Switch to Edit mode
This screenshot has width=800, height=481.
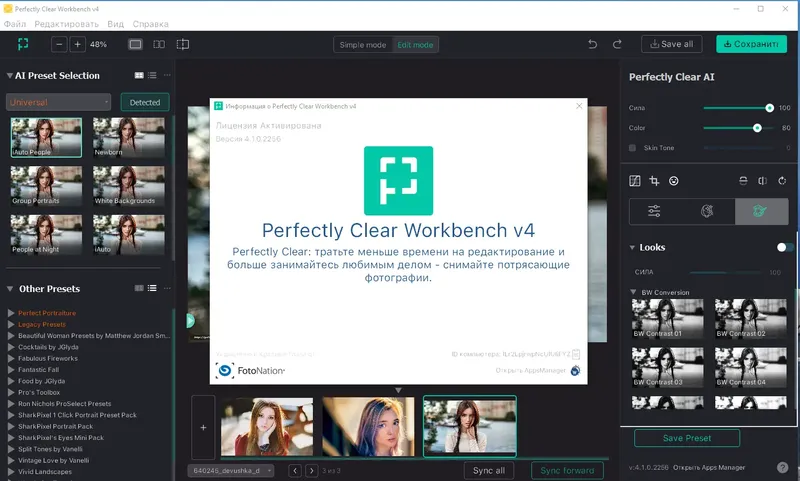click(415, 45)
